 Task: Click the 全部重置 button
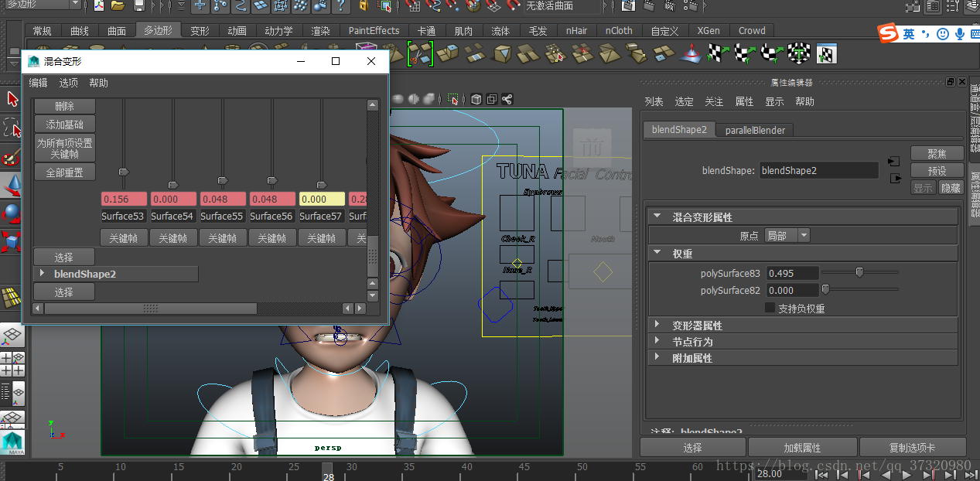point(65,172)
